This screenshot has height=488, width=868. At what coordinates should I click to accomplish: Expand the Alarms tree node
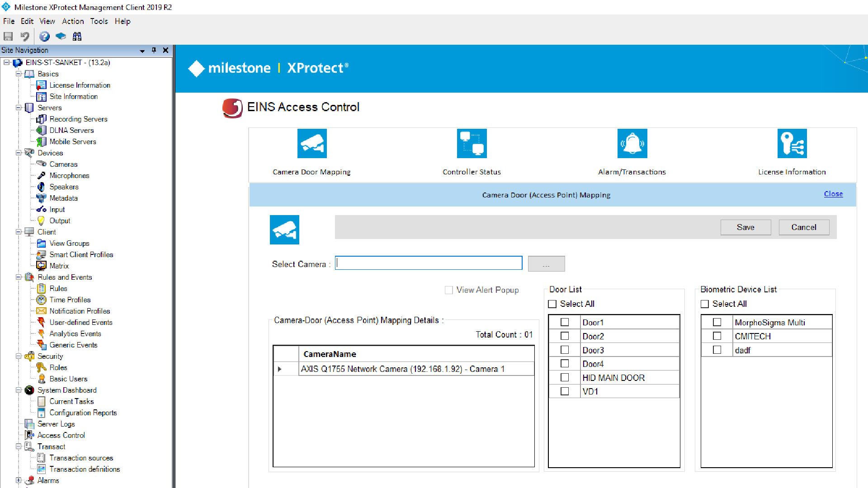(19, 480)
